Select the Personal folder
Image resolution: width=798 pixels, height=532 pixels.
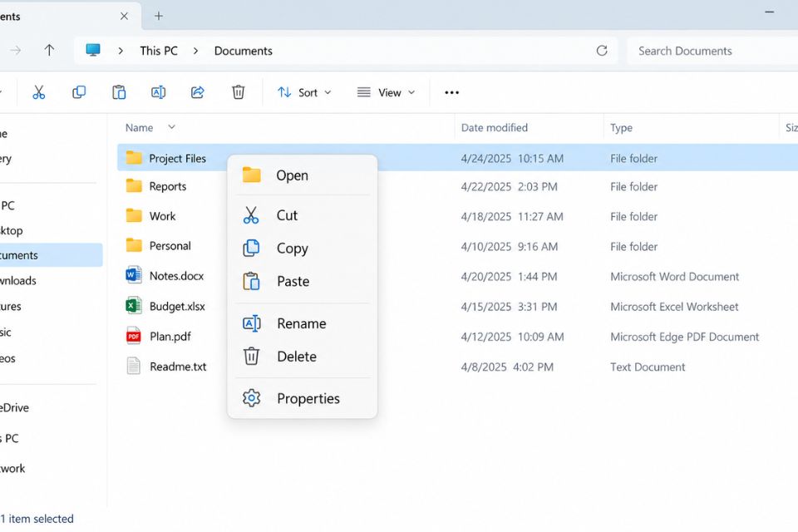pos(170,246)
